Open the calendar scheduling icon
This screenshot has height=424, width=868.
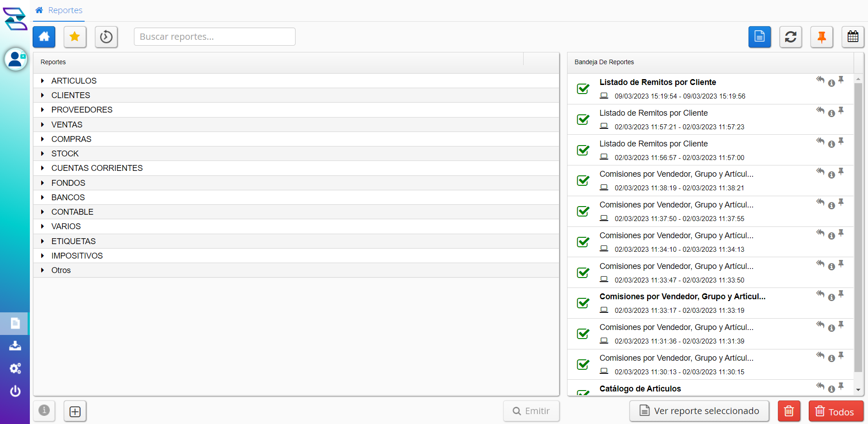pos(853,37)
